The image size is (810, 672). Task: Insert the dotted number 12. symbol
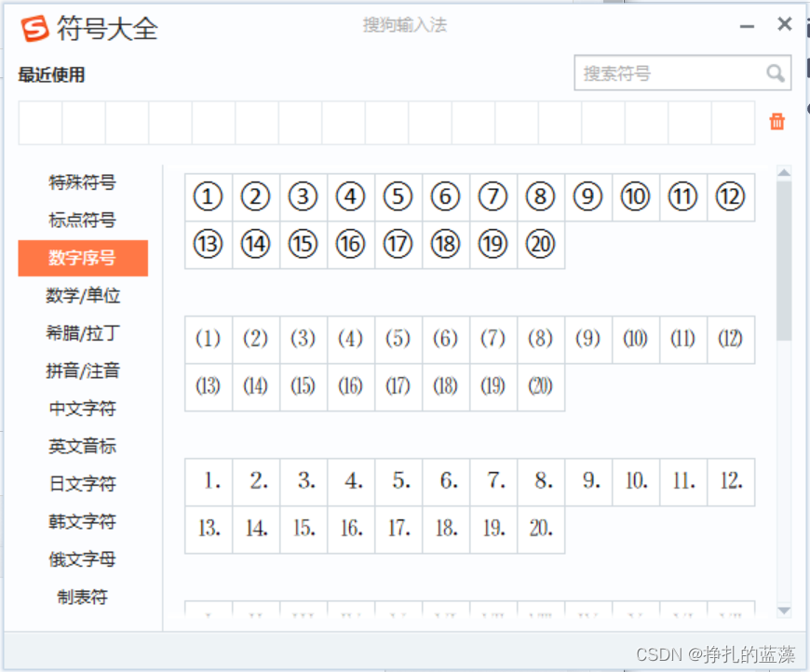tap(731, 482)
